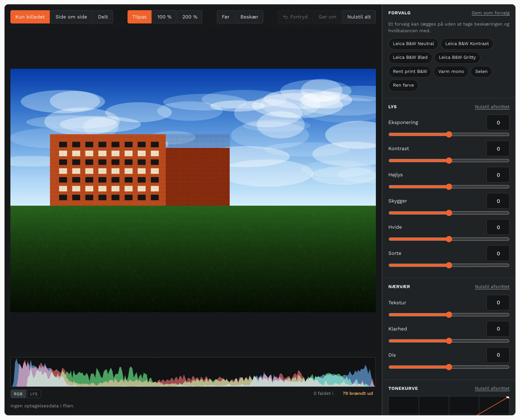Click the Højlys slider handle
The width and height of the screenshot is (520, 420).
pos(449,187)
